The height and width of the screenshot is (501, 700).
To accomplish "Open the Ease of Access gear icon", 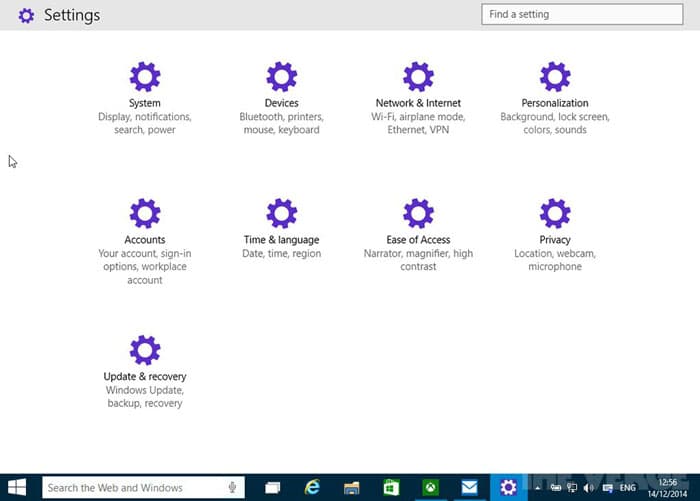I will point(418,213).
